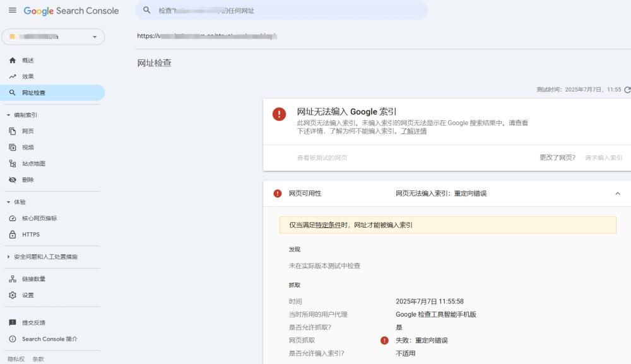Click red error icon on 网址无法编入 Google 索引
The width and height of the screenshot is (631, 364).
tap(280, 114)
